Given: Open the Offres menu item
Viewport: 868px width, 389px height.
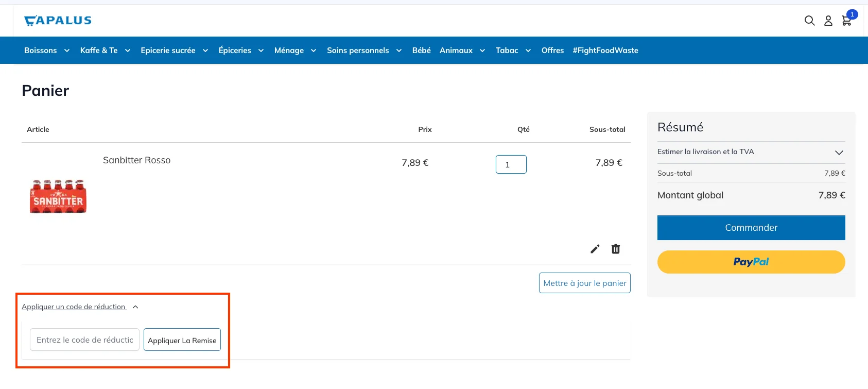Looking at the screenshot, I should 552,50.
